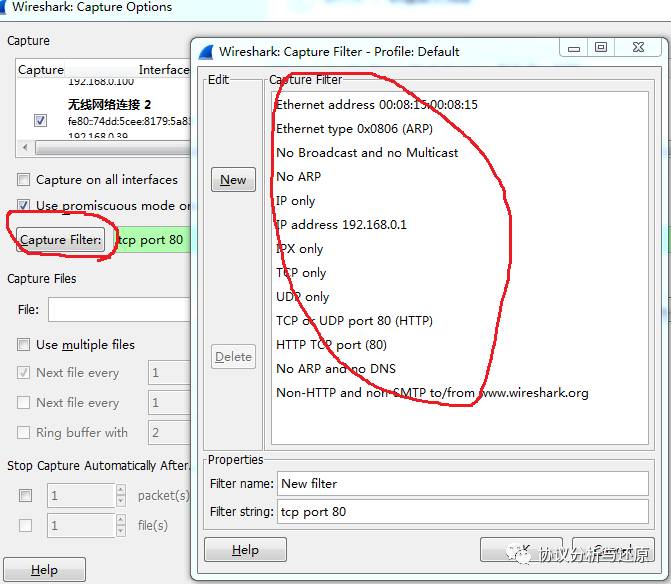Click the packet(s) count spinner arrows
The width and height of the screenshot is (671, 584).
(121, 495)
